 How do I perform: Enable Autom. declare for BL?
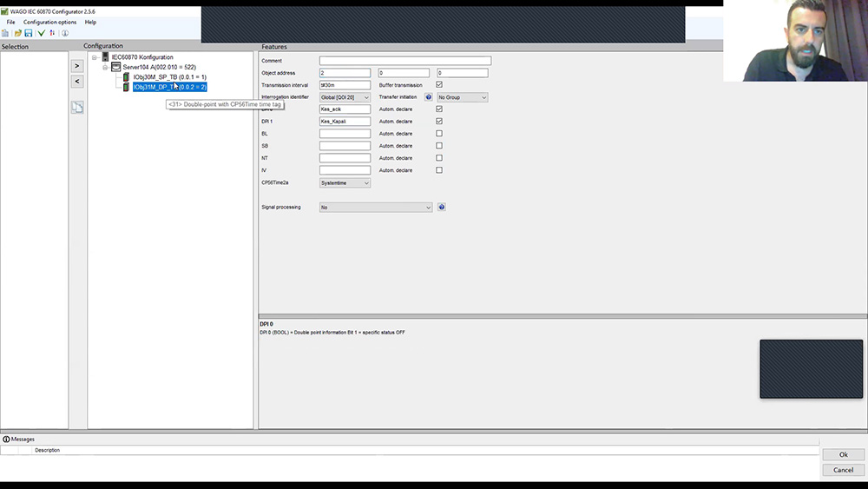pyautogui.click(x=439, y=134)
